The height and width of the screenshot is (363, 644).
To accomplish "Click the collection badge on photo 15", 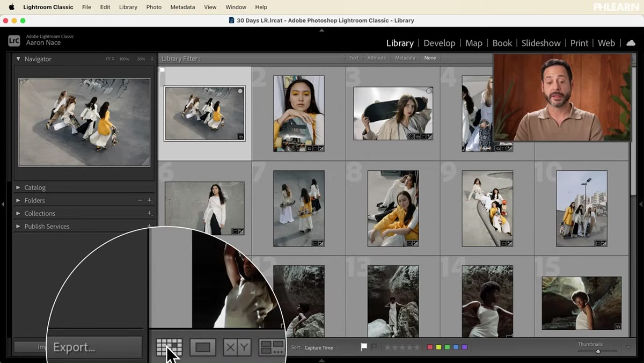I will 618,326.
